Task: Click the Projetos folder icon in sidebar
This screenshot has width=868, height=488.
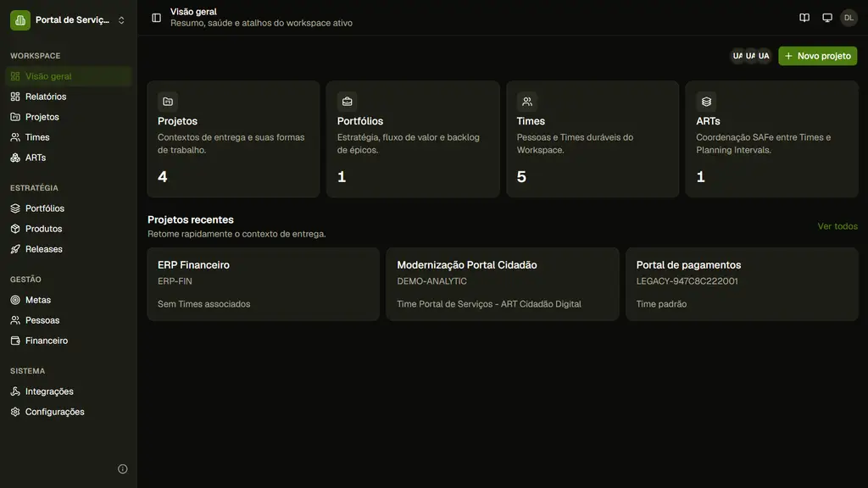Action: coord(15,117)
